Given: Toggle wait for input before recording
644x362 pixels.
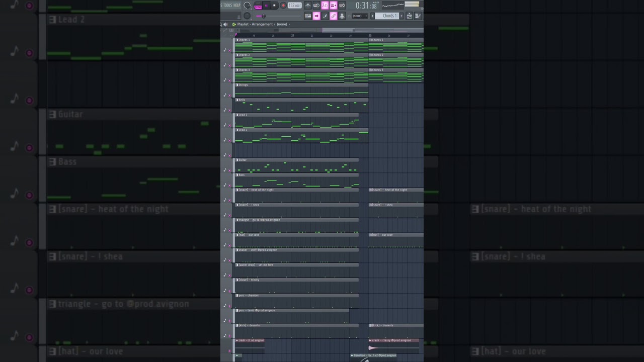Looking at the screenshot, I should [x=316, y=6].
